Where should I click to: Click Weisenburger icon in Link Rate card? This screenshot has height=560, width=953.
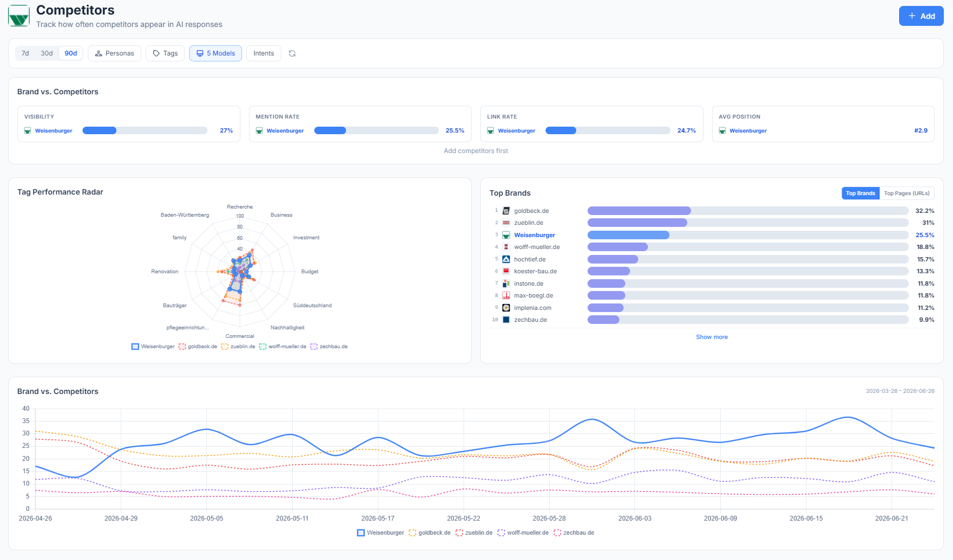point(491,130)
